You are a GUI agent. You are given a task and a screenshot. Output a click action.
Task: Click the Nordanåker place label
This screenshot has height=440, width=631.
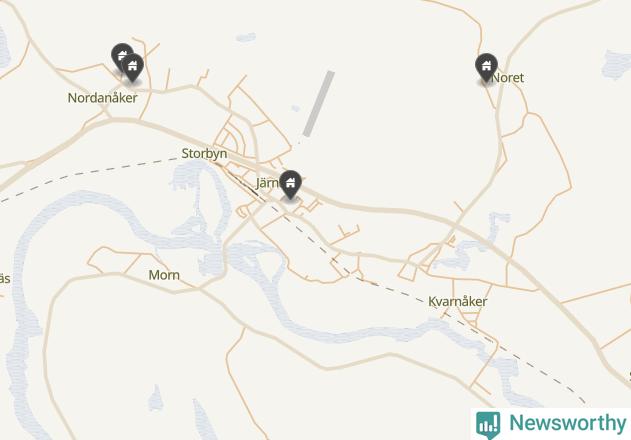click(x=103, y=98)
